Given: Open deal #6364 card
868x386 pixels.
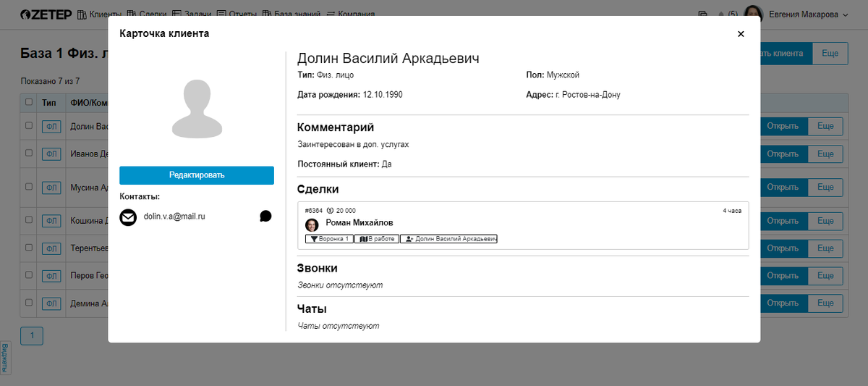Looking at the screenshot, I should pyautogui.click(x=523, y=225).
